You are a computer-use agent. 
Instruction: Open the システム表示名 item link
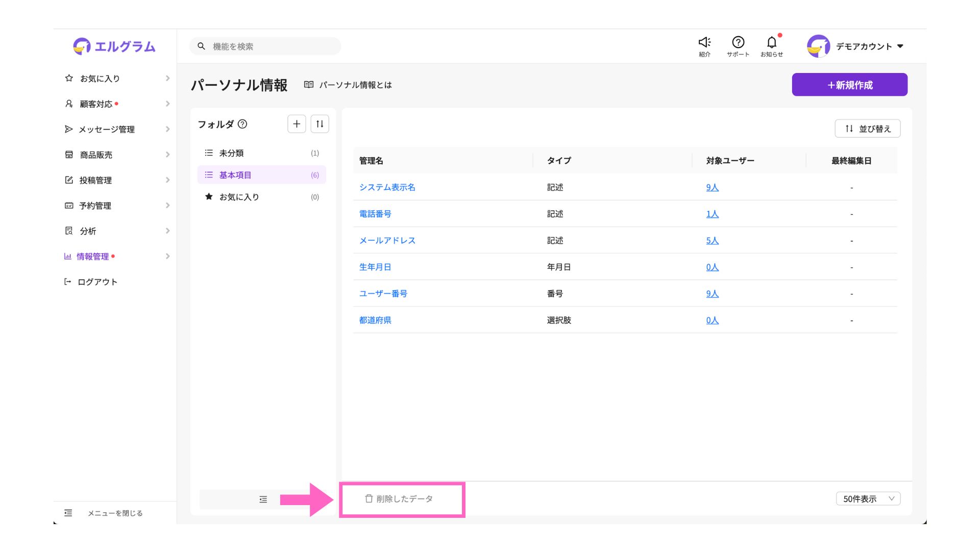[x=387, y=187]
